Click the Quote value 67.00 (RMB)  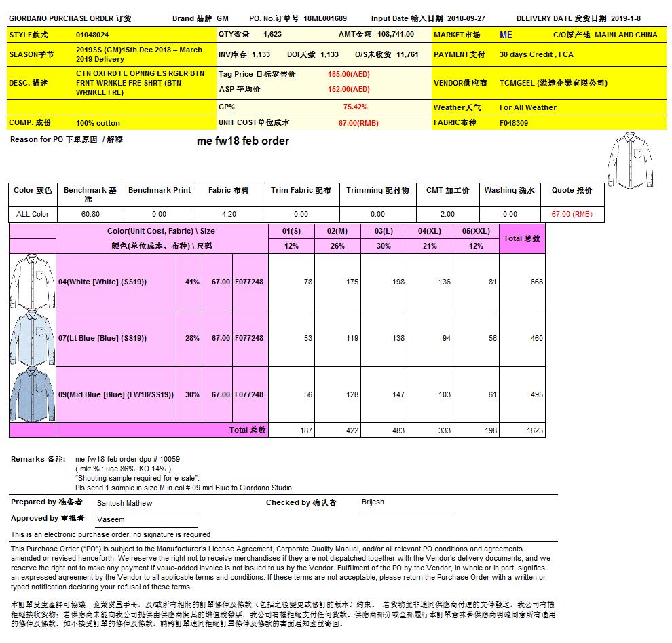point(572,214)
